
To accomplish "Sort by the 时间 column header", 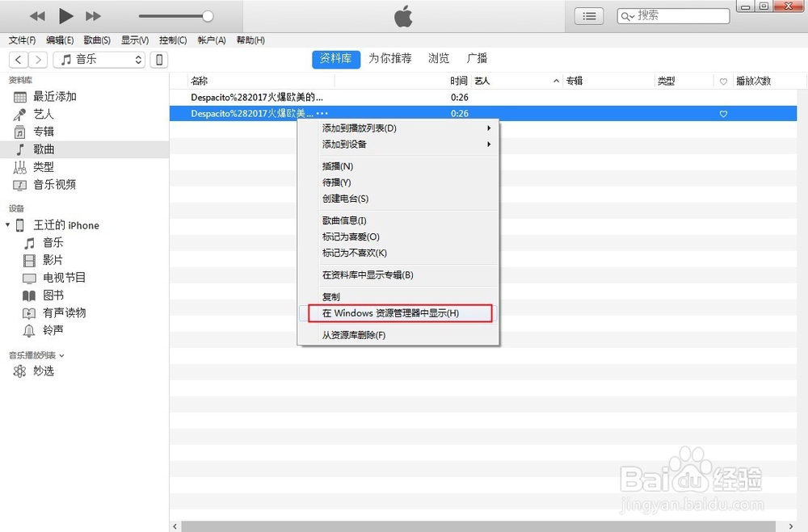I will coord(459,81).
